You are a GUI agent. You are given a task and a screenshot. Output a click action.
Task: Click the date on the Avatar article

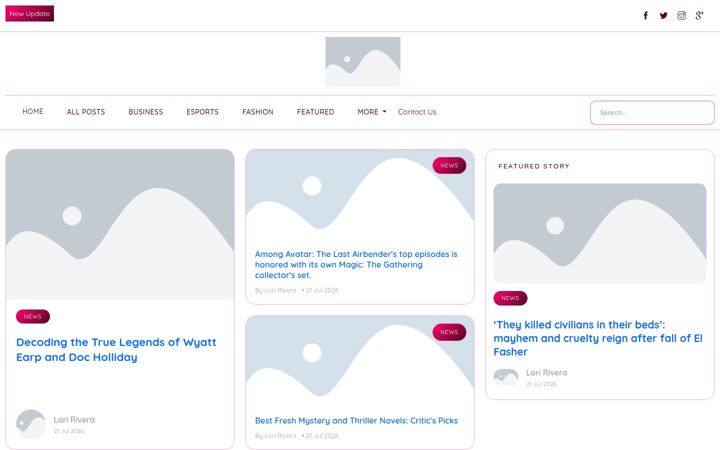[322, 290]
